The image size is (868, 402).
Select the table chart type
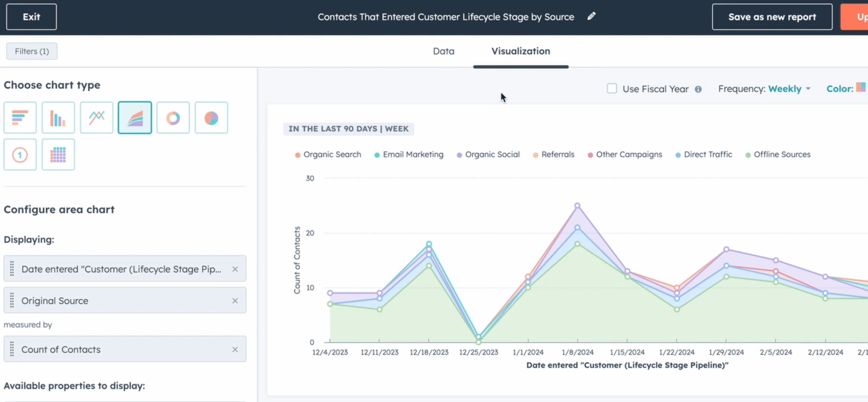pyautogui.click(x=58, y=155)
